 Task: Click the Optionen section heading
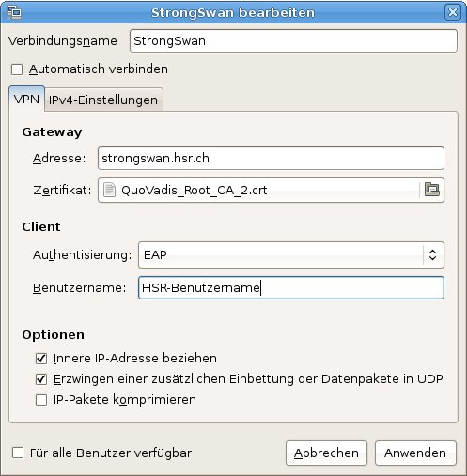click(x=53, y=335)
